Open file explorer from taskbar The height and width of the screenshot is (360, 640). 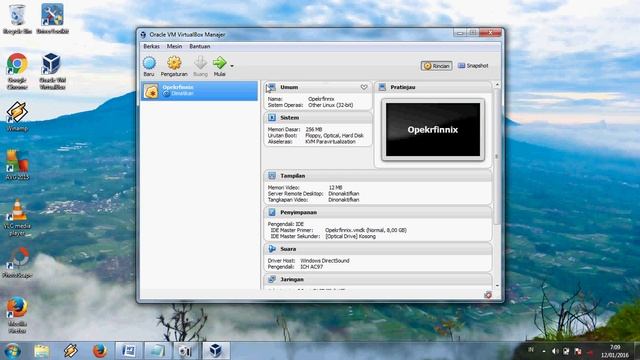pyautogui.click(x=41, y=351)
